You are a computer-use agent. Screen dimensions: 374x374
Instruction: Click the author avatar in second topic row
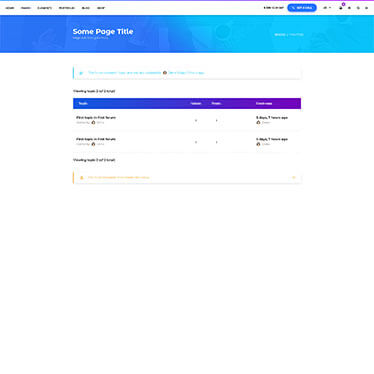[93, 144]
